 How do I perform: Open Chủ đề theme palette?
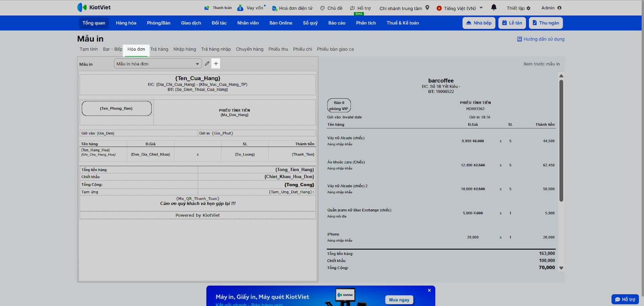(x=331, y=8)
